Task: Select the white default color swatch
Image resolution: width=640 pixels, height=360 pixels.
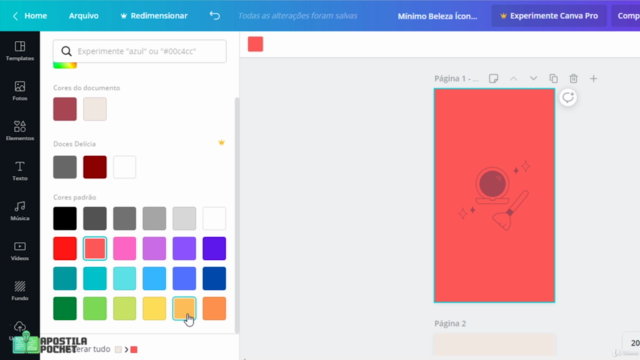Action: [x=214, y=218]
